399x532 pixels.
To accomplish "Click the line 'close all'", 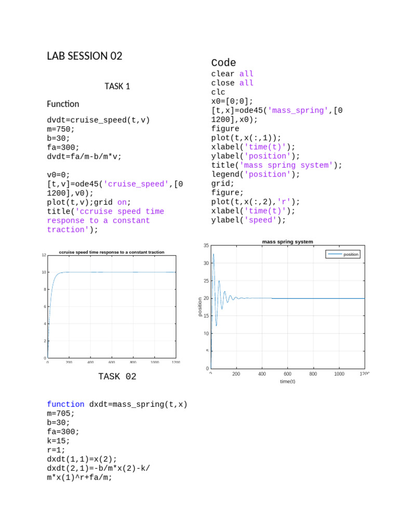I will pyautogui.click(x=232, y=83).
